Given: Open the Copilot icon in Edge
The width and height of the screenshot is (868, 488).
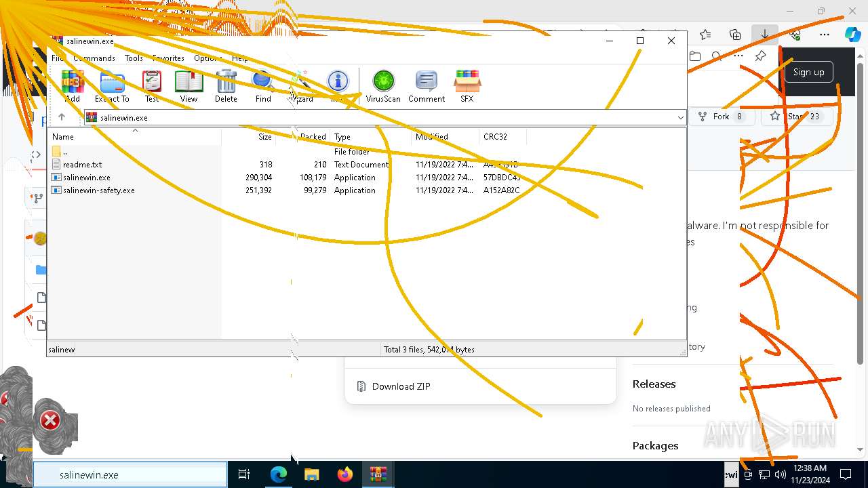Looking at the screenshot, I should pos(852,35).
